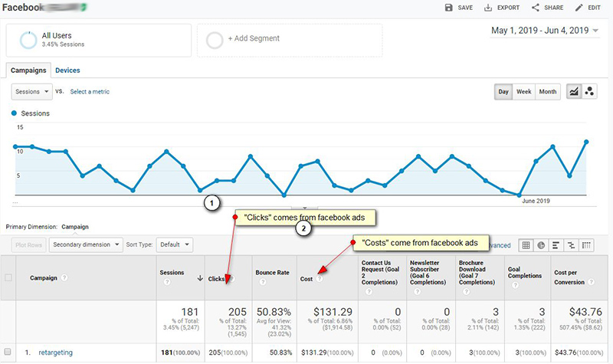This screenshot has width=613, height=364.
Task: Choose the performance bar view icon
Action: point(556,245)
